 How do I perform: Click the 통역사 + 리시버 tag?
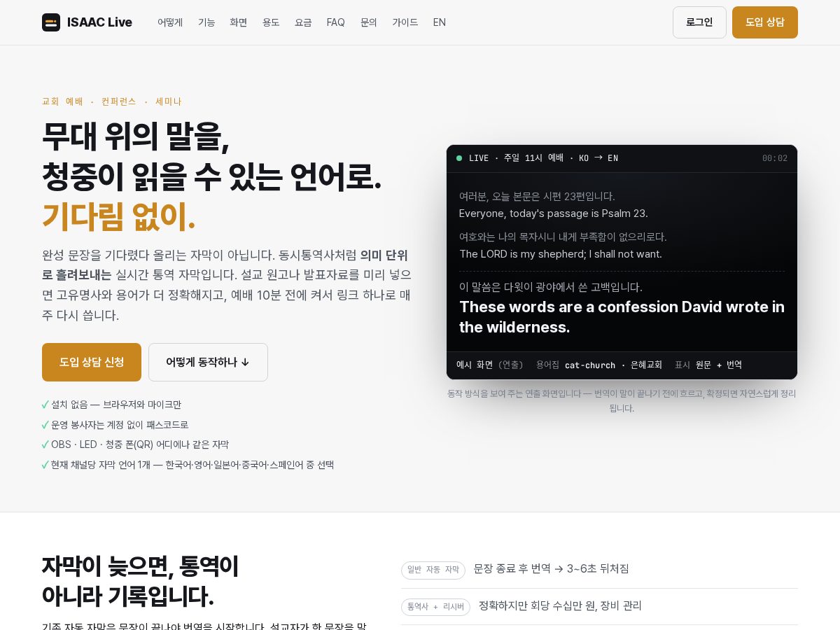click(435, 607)
